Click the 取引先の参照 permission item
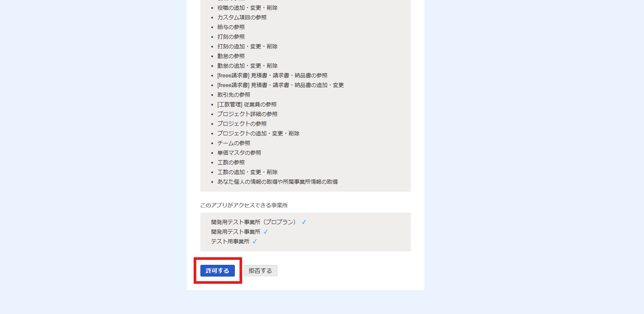644x314 pixels. pos(234,95)
